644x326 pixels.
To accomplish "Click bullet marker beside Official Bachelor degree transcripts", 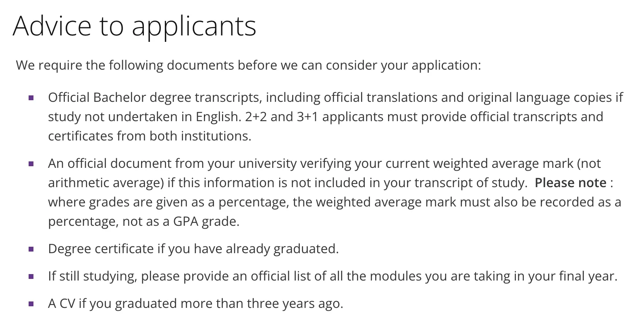I will 31,98.
